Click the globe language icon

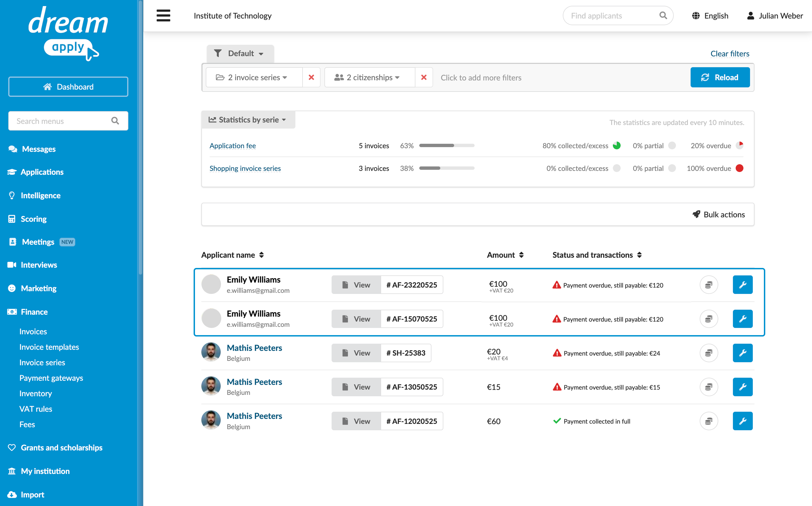click(x=696, y=16)
